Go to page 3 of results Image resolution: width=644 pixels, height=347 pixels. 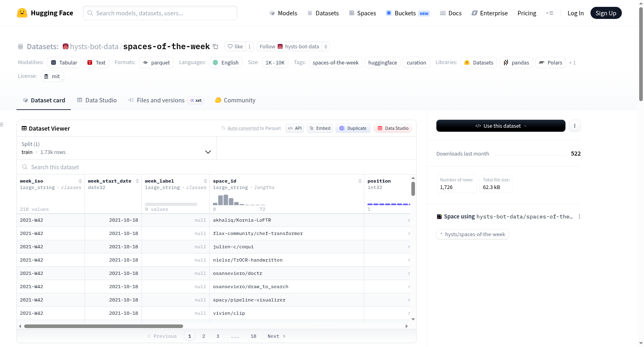(218, 336)
